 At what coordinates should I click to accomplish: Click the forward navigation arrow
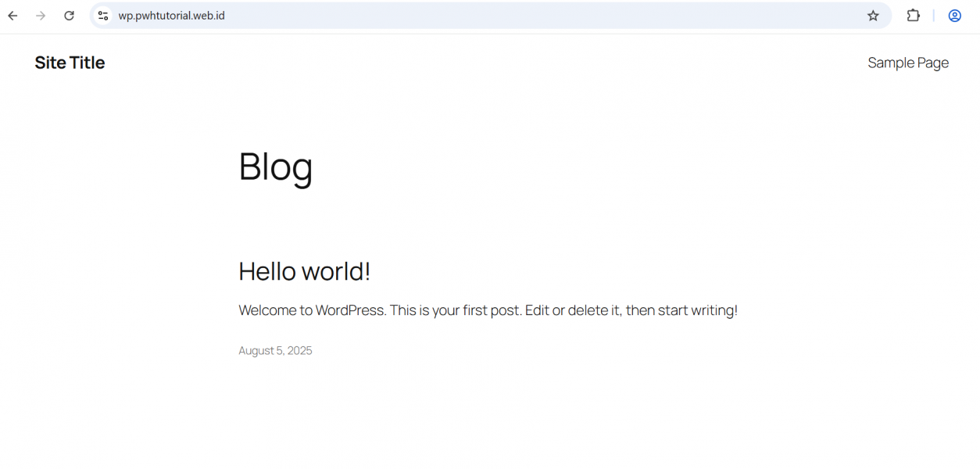[x=41, y=16]
